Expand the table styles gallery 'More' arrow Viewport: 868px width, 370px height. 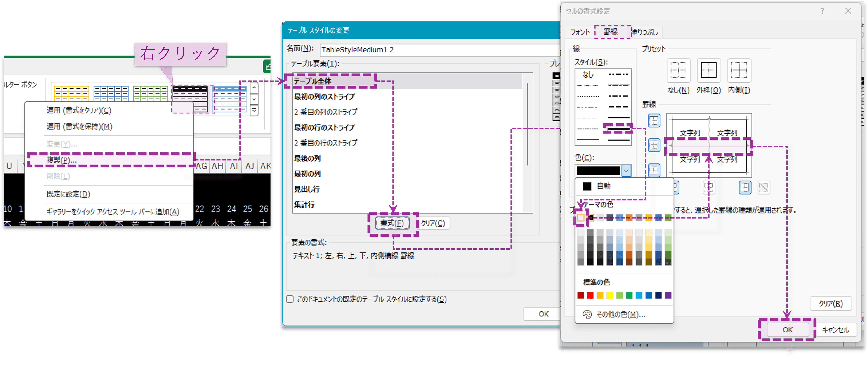tap(254, 111)
